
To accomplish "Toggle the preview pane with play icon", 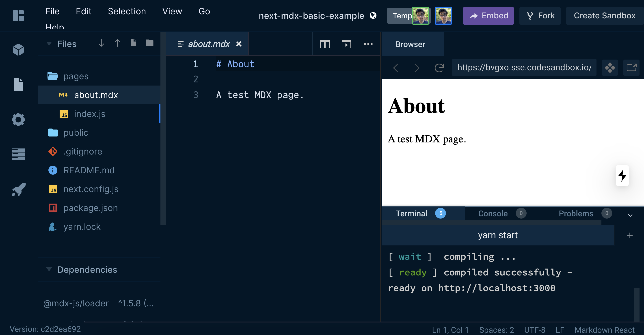I will (346, 45).
